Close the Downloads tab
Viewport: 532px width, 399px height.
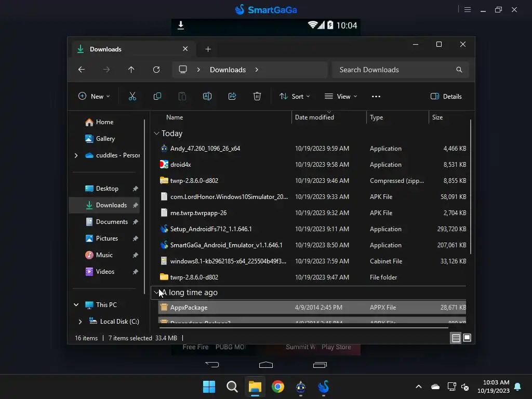click(x=185, y=49)
